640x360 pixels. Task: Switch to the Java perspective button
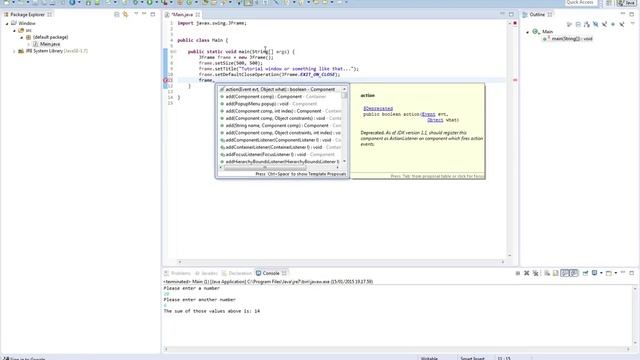[626, 3]
